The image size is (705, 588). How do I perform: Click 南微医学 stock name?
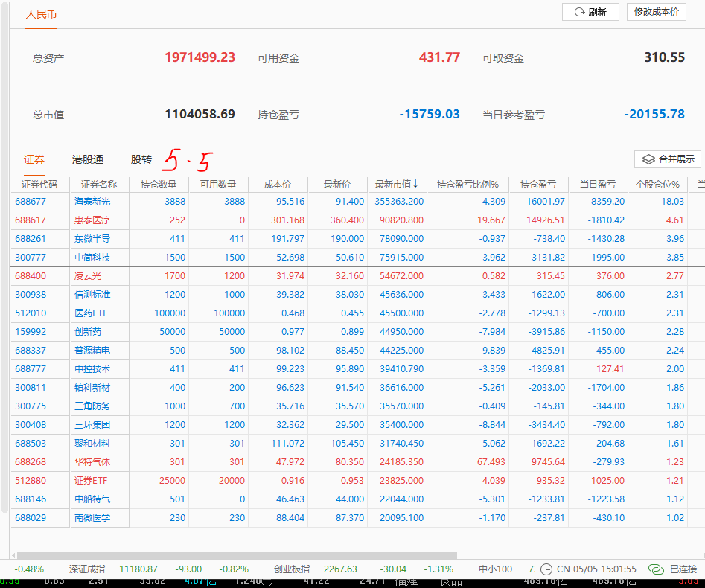click(92, 518)
